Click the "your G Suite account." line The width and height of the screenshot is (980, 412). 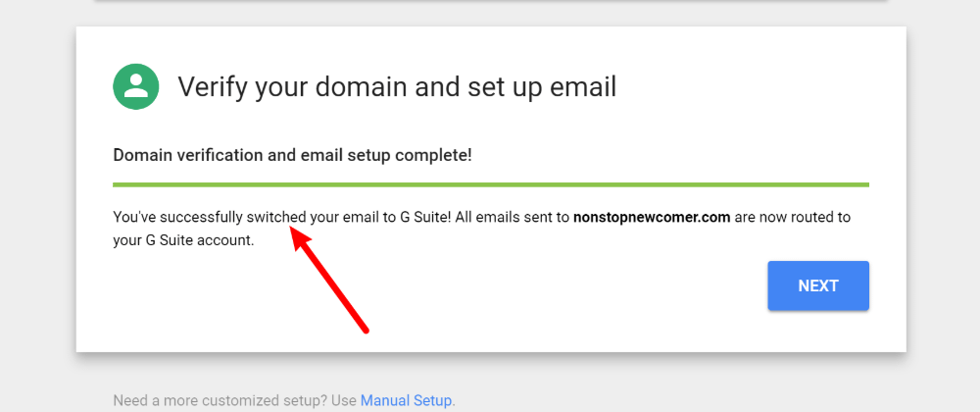[183, 239]
